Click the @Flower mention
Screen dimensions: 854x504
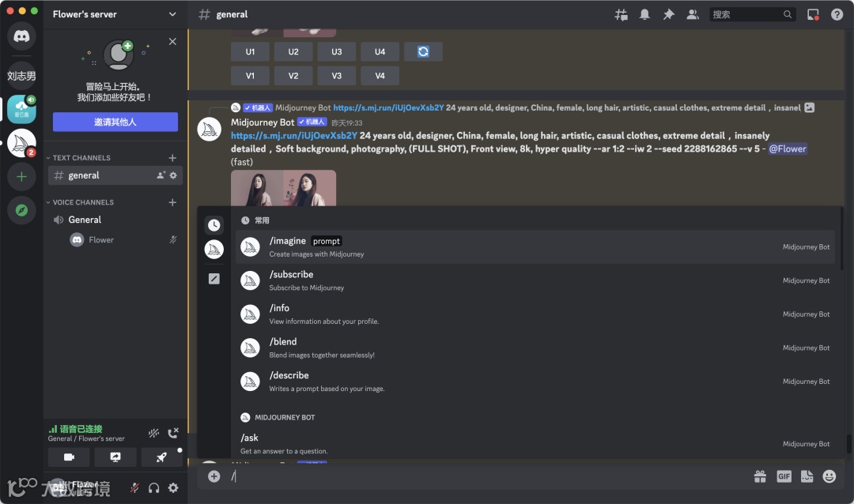click(788, 149)
